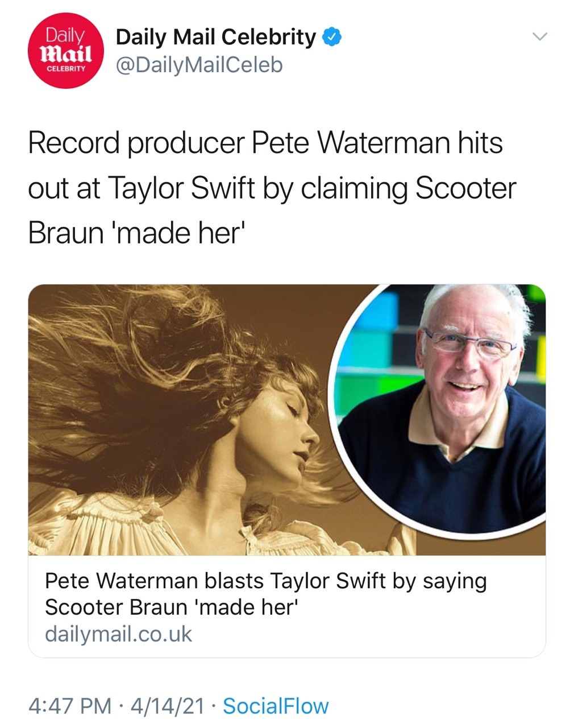
Task: Click 'Record producer Pete Waterman hits' tweet line
Action: click(265, 143)
